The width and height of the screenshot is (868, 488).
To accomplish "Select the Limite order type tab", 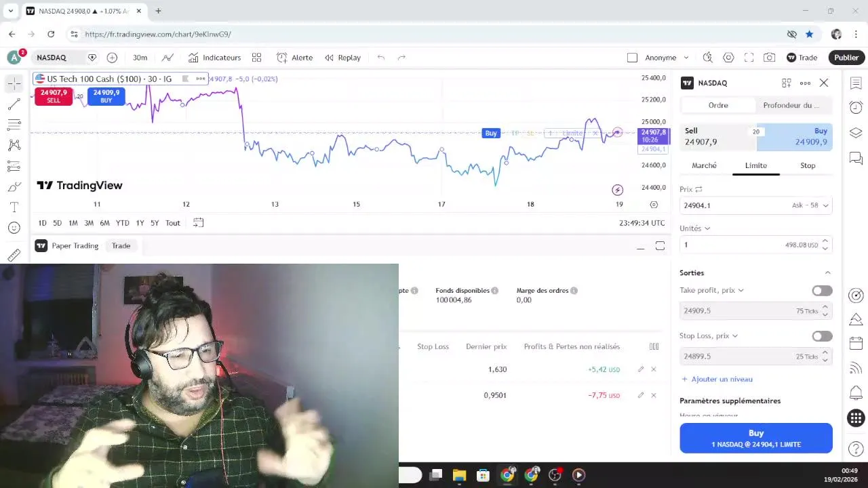I will point(756,165).
